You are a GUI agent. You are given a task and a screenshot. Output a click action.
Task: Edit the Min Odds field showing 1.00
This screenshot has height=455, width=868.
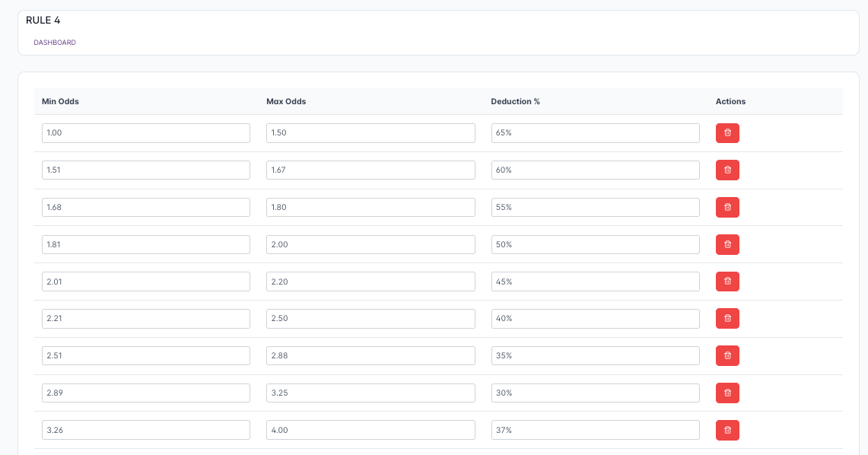coord(145,133)
